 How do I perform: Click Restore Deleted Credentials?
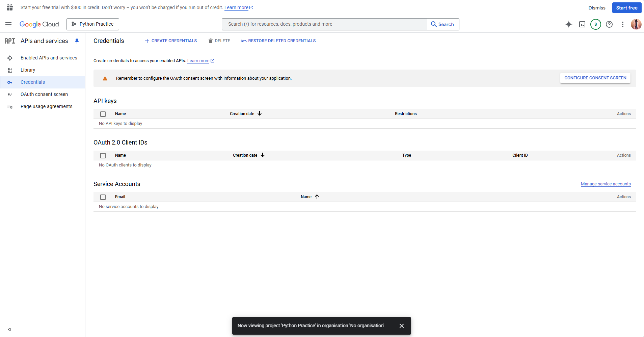278,41
